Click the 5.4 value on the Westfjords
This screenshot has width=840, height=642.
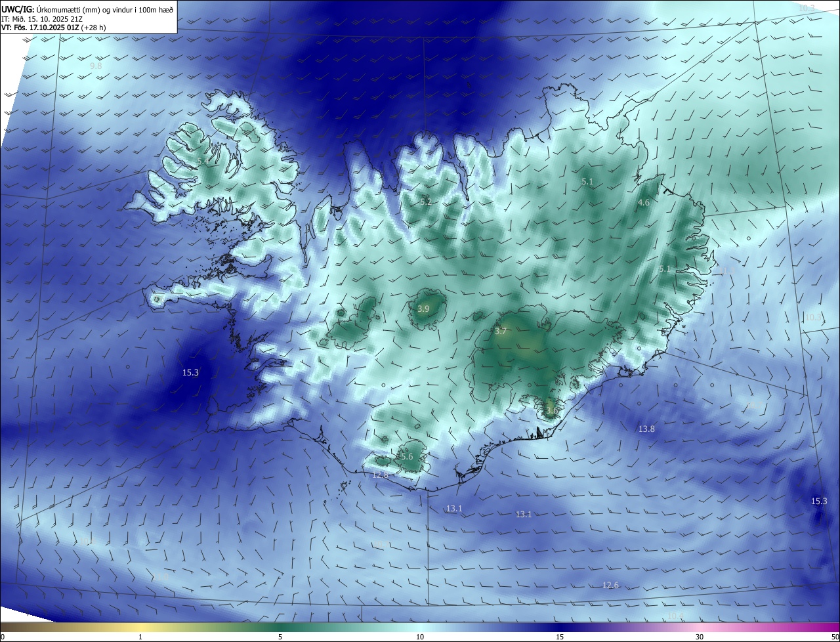[203, 161]
